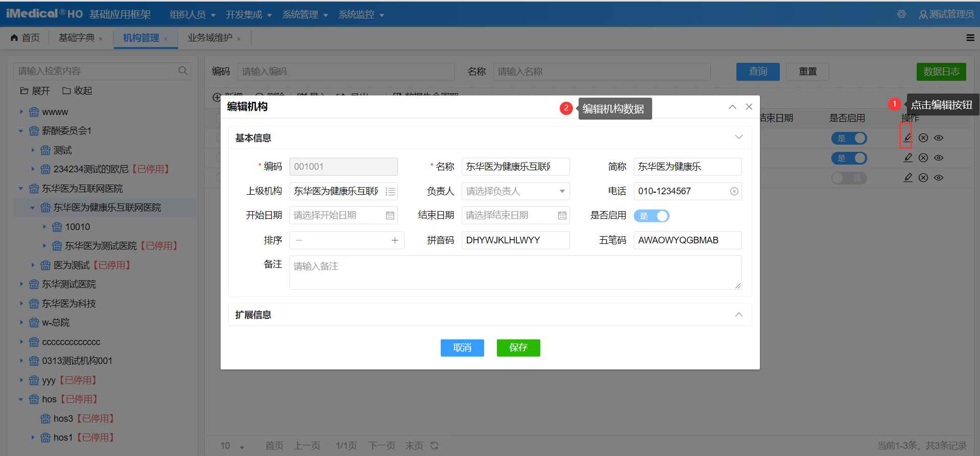Expand the 10010 tree node
The height and width of the screenshot is (456, 980).
44,226
